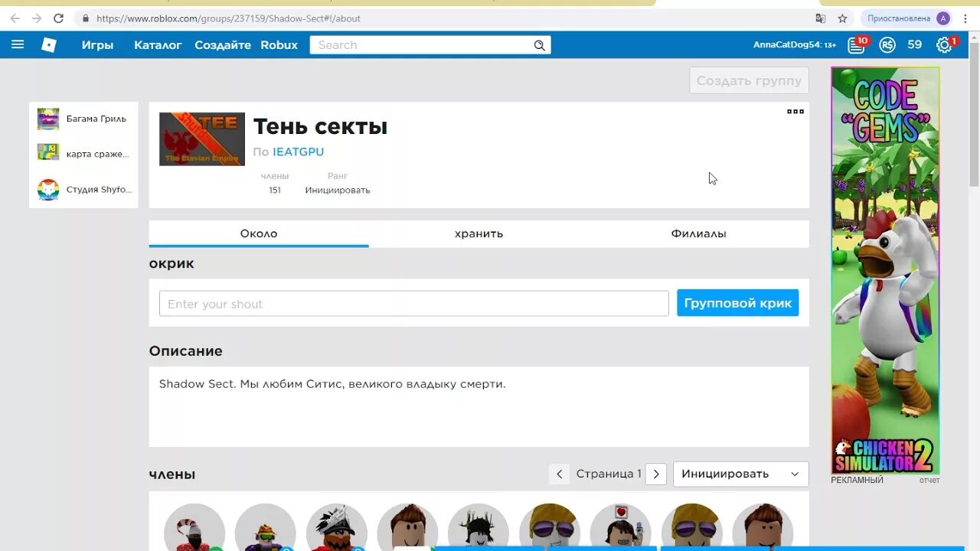Viewport: 980px width, 551px height.
Task: Click the search magnifier icon
Action: 540,45
